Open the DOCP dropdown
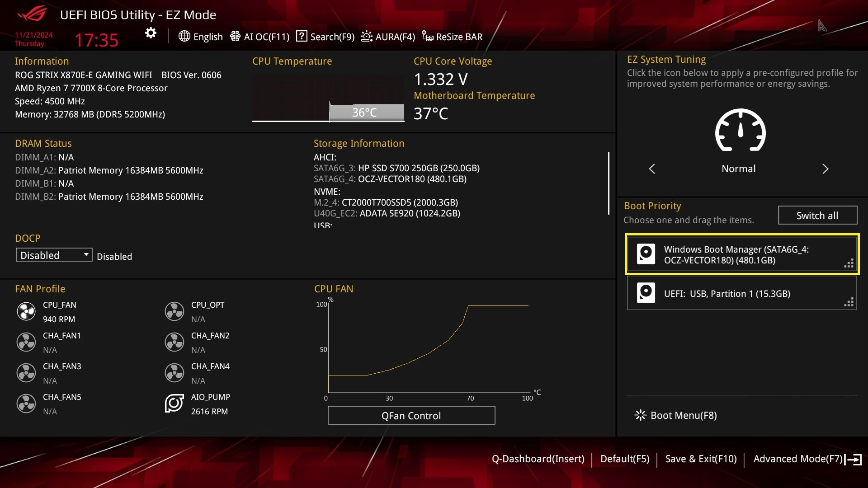The height and width of the screenshot is (488, 868). (x=54, y=255)
